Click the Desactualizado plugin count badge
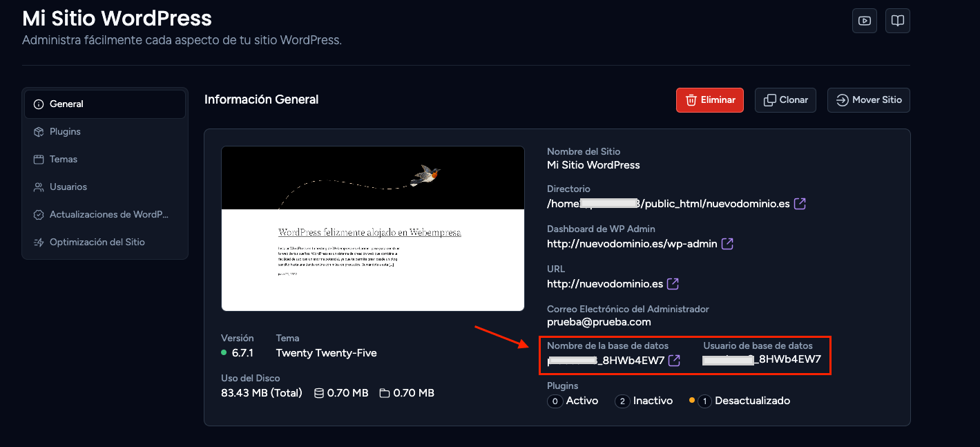Viewport: 980px width, 447px height. click(704, 401)
